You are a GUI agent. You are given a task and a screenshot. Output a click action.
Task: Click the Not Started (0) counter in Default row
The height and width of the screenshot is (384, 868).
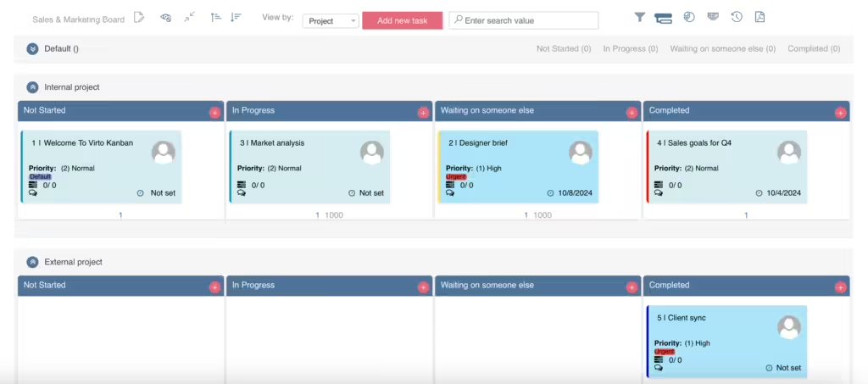[564, 48]
